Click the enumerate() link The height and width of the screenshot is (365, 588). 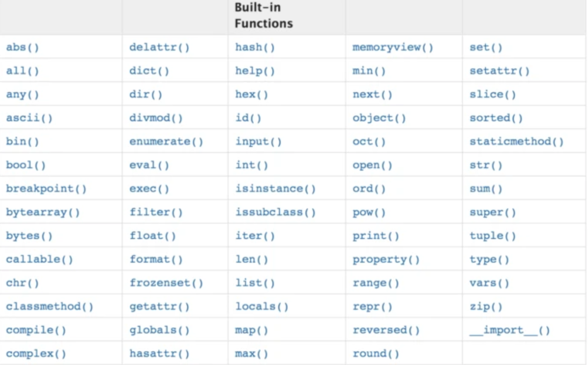(x=166, y=142)
